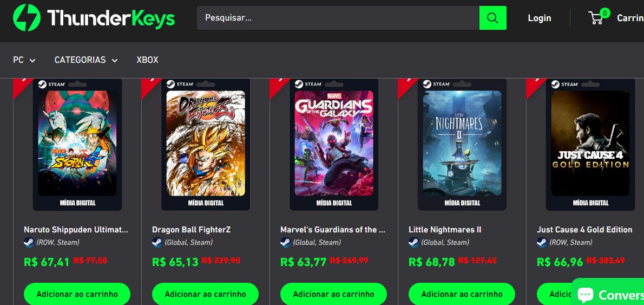The height and width of the screenshot is (305, 644).
Task: Expand the CATEGORIAS dropdown menu
Action: (x=86, y=60)
